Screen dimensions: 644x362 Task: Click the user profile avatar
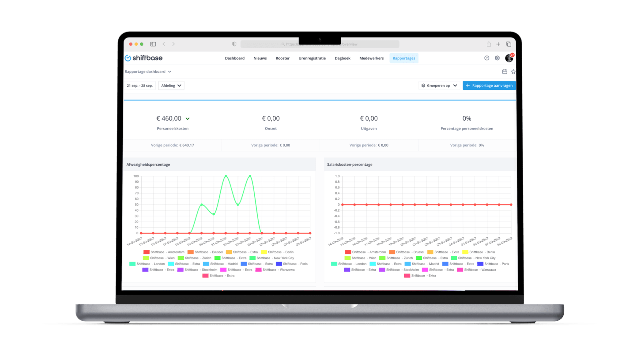(509, 58)
